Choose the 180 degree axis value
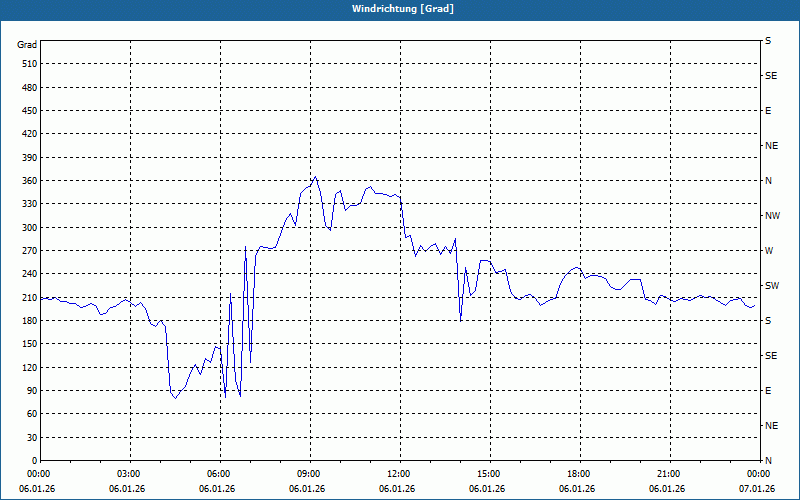 click(x=30, y=320)
